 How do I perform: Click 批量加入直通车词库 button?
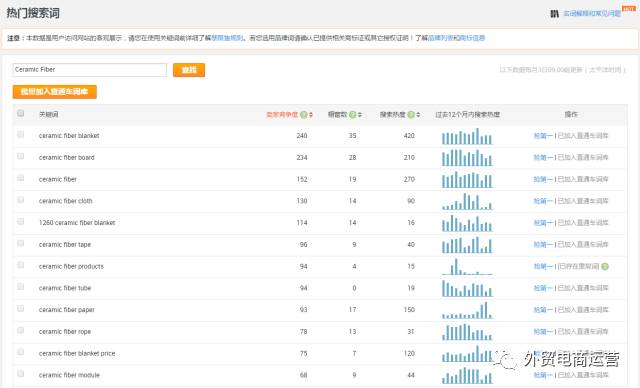pos(55,92)
